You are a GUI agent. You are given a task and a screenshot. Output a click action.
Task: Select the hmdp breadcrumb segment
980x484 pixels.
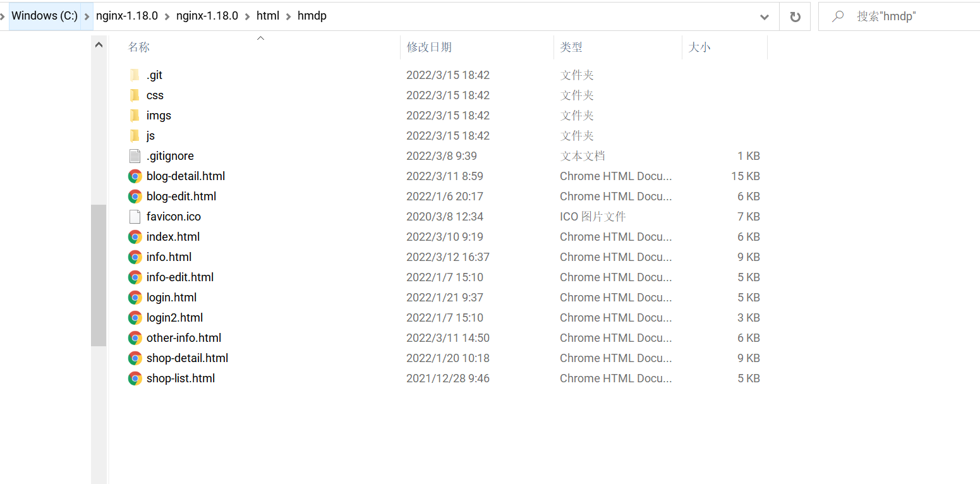coord(312,16)
